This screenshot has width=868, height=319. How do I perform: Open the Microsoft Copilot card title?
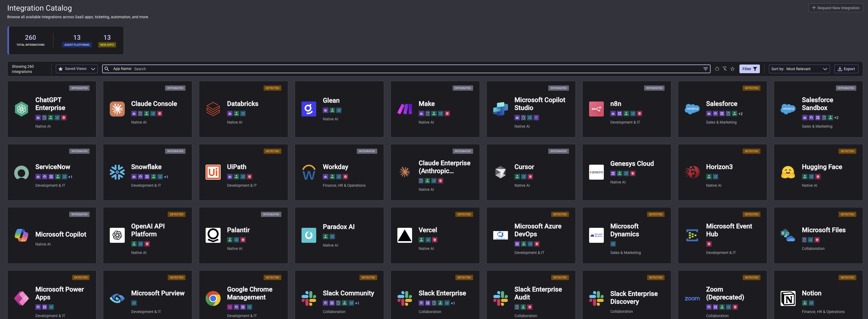[61, 234]
